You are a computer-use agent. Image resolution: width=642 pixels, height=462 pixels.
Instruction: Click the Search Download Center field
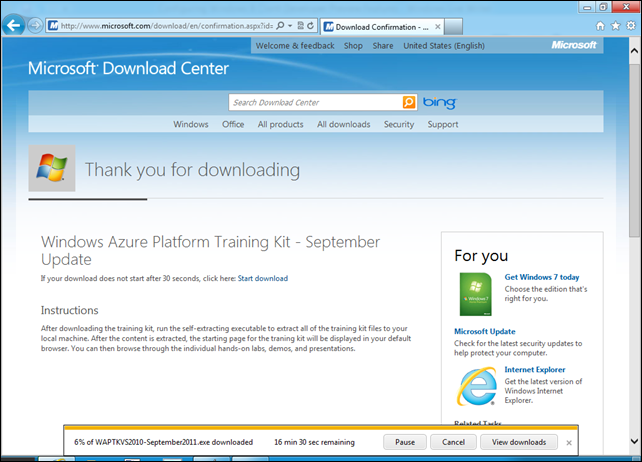pyautogui.click(x=315, y=102)
